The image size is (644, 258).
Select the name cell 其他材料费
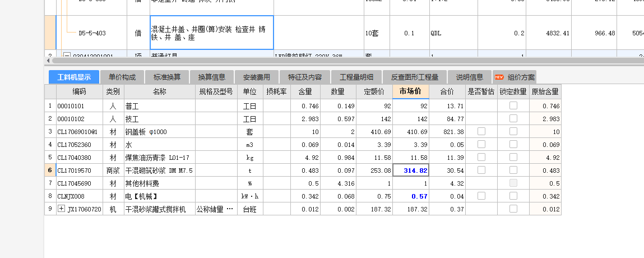click(160, 183)
